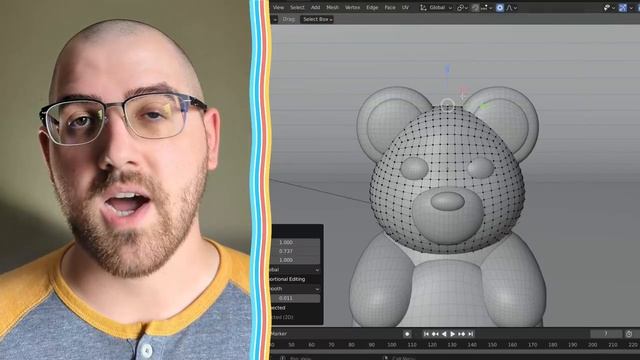The height and width of the screenshot is (360, 640).
Task: Click the green Y axis gizmo handle
Action: point(484,107)
